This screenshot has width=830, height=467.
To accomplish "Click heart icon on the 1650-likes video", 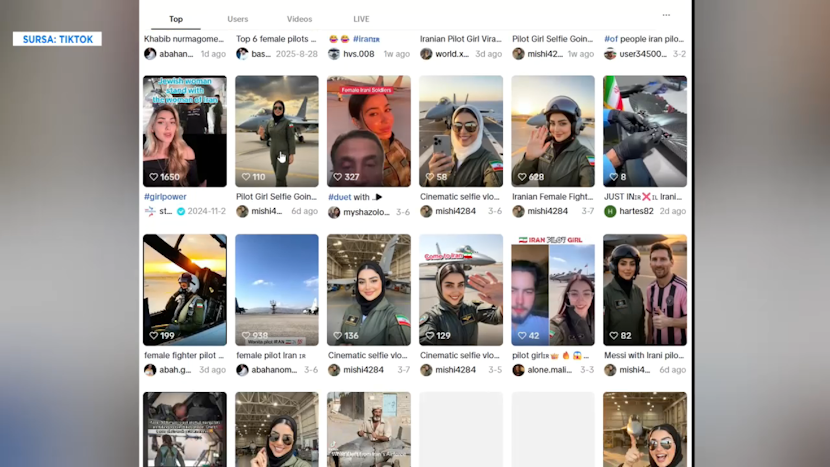I will [x=154, y=177].
